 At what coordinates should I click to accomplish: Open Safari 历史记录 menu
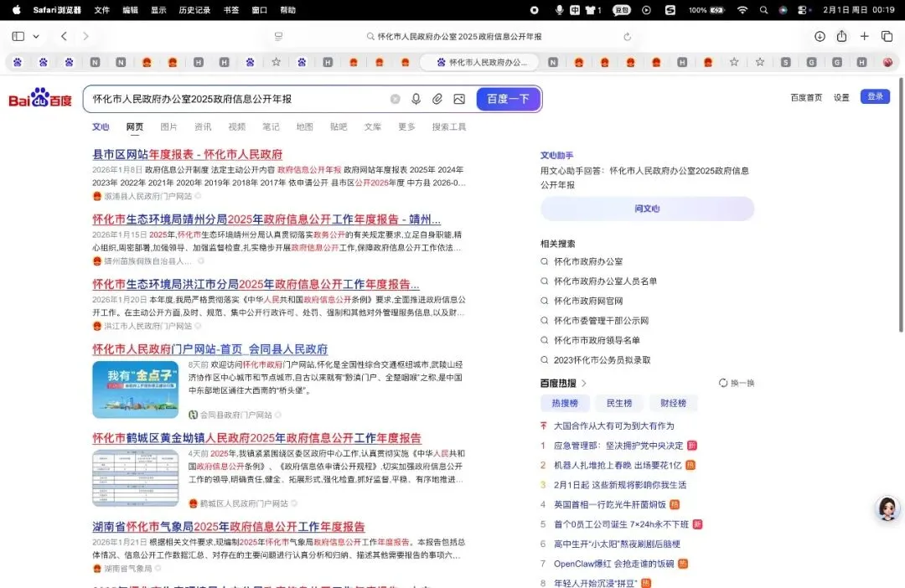(194, 10)
